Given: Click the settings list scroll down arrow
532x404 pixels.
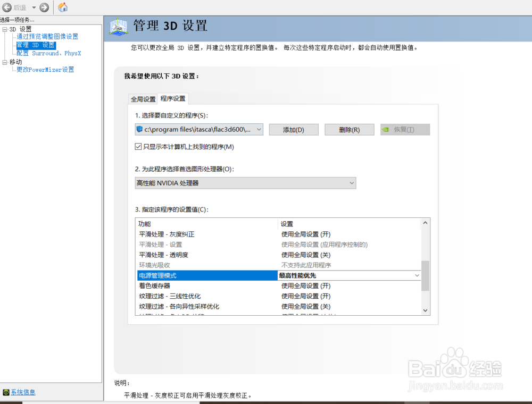Looking at the screenshot, I should (426, 310).
